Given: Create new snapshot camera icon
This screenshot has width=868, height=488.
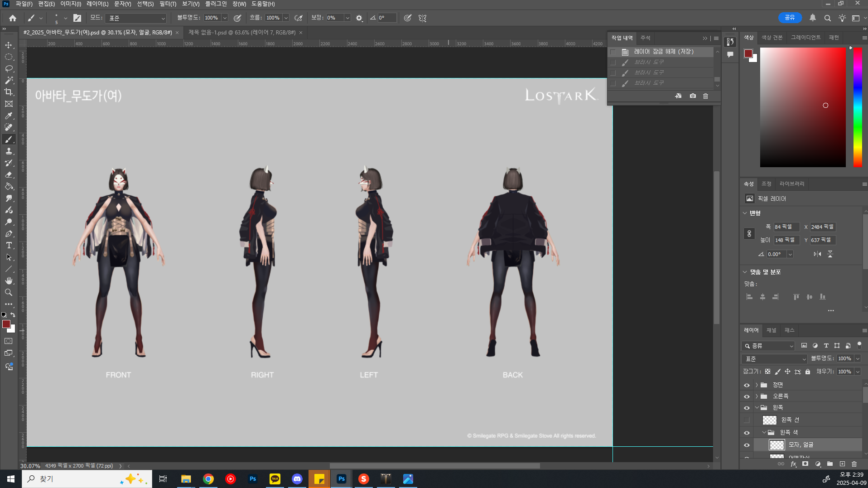Looking at the screenshot, I should (x=693, y=96).
